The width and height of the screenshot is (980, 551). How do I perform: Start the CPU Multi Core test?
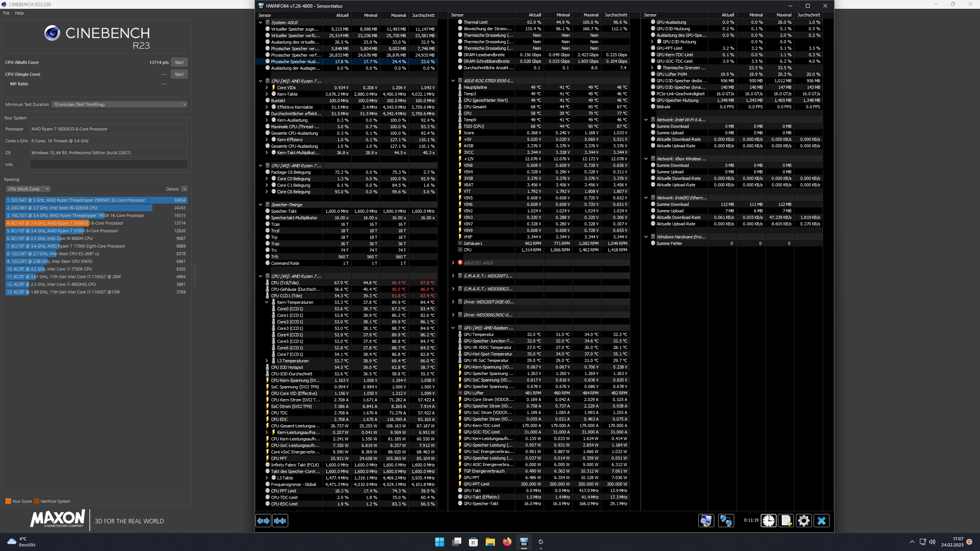[x=179, y=62]
